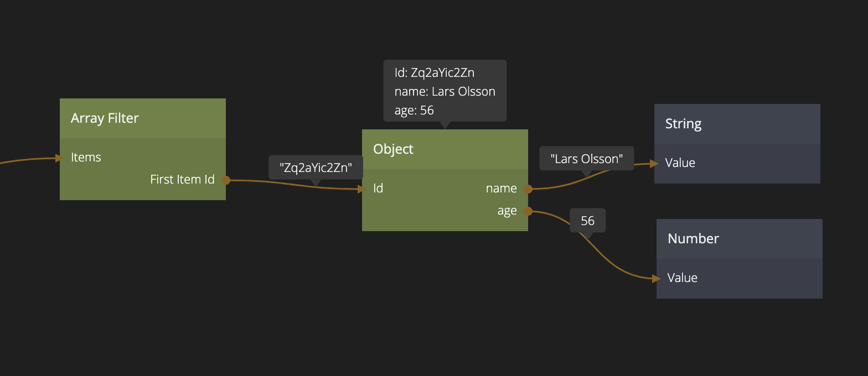Click the Id input arrow on Object node
Viewport: 868px width, 376px height.
tap(363, 189)
